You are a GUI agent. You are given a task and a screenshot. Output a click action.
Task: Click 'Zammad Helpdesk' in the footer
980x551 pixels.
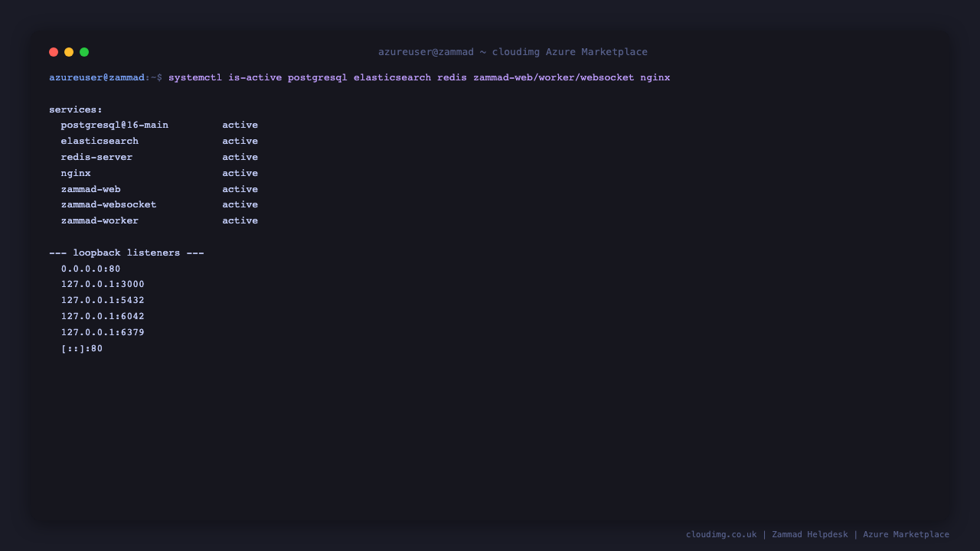[x=810, y=535]
